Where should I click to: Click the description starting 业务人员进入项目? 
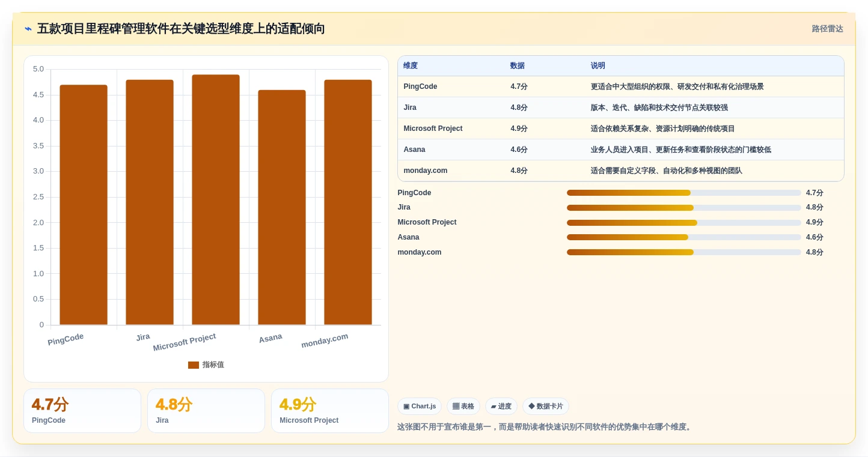point(681,150)
